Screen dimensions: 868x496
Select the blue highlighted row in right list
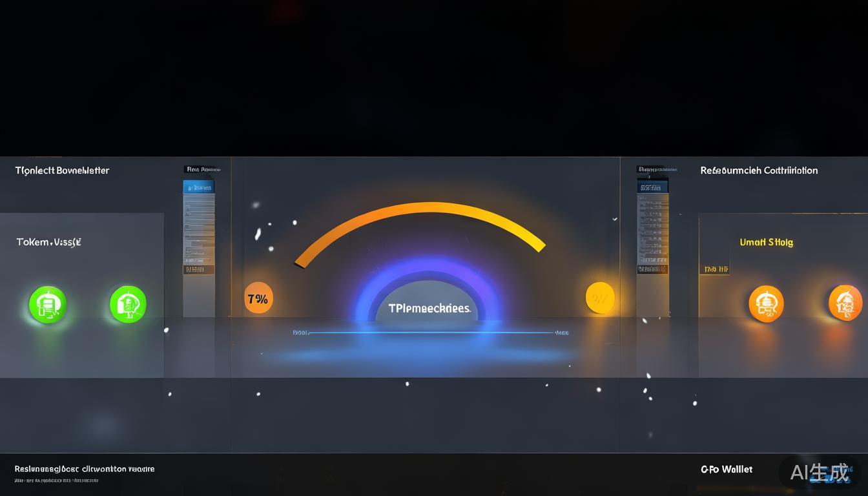point(652,187)
